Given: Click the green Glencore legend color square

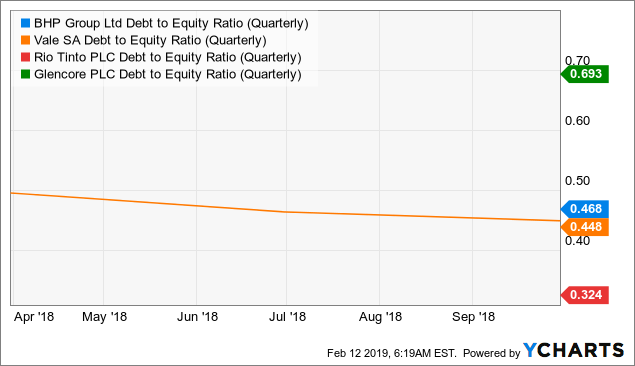Looking at the screenshot, I should pos(26,74).
